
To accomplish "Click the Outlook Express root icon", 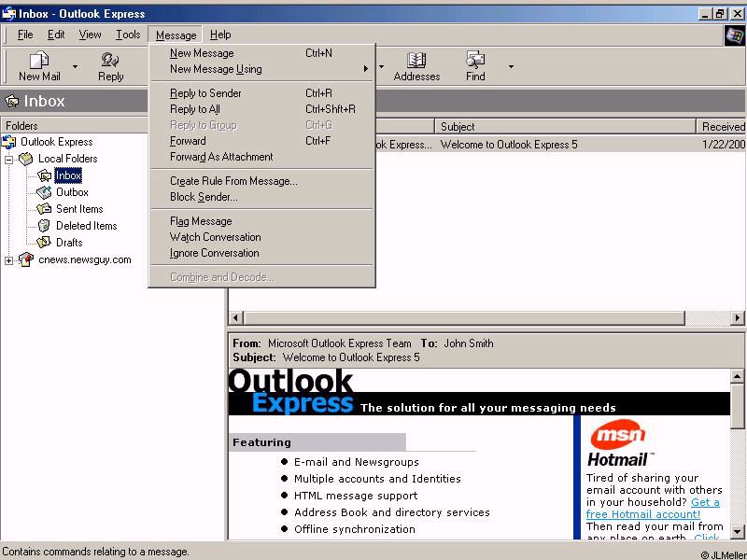I will coord(9,142).
